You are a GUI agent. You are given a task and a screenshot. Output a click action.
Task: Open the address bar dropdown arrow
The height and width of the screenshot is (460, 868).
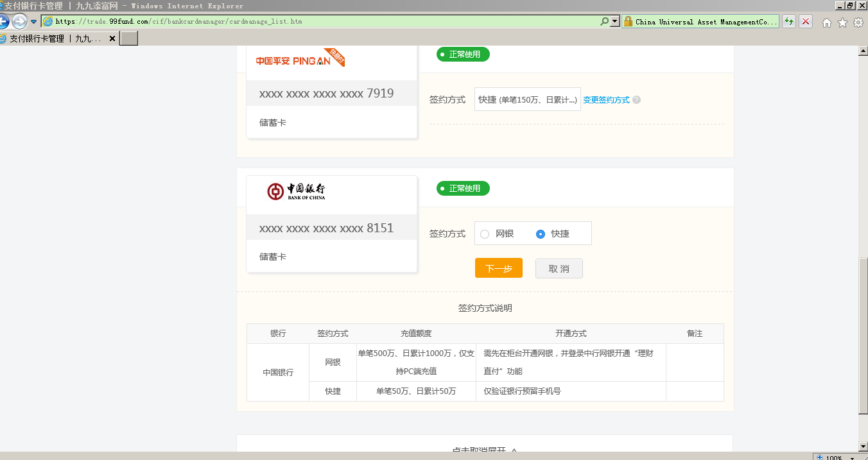tap(615, 21)
